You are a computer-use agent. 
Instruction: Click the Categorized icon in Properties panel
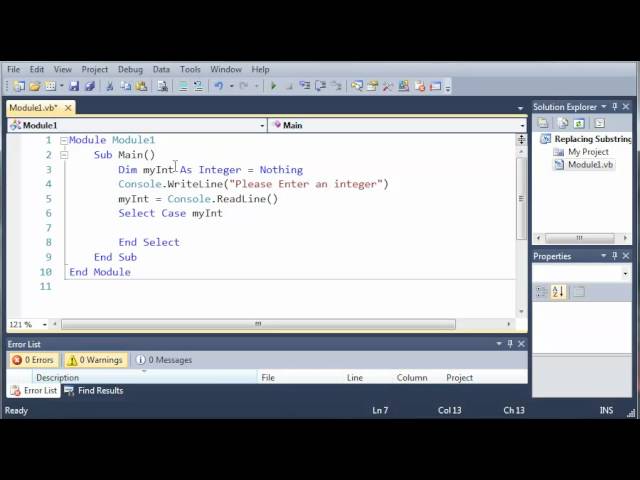541,291
